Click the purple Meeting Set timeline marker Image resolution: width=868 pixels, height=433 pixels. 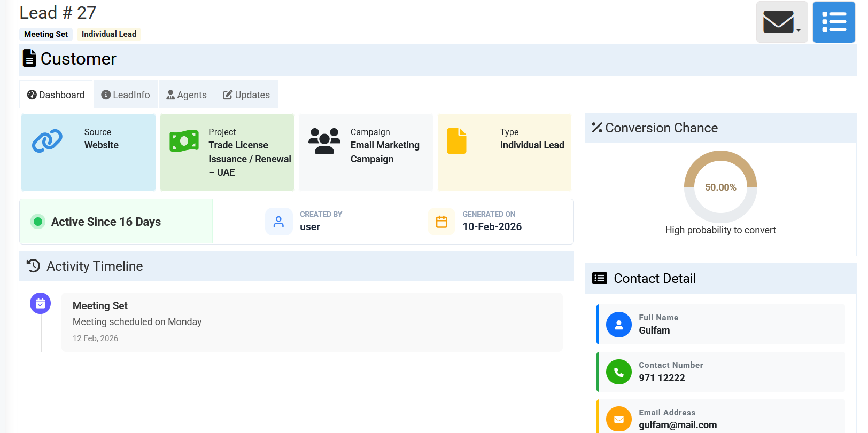(41, 304)
